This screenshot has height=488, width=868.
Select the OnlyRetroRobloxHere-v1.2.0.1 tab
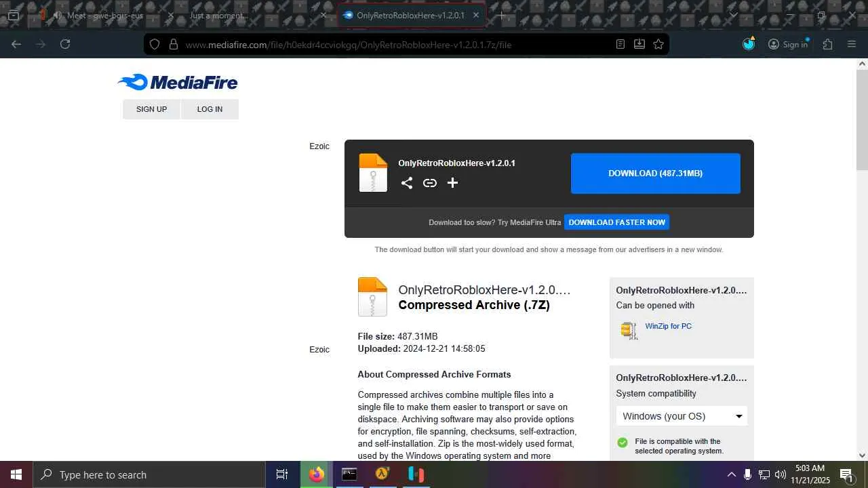[412, 15]
